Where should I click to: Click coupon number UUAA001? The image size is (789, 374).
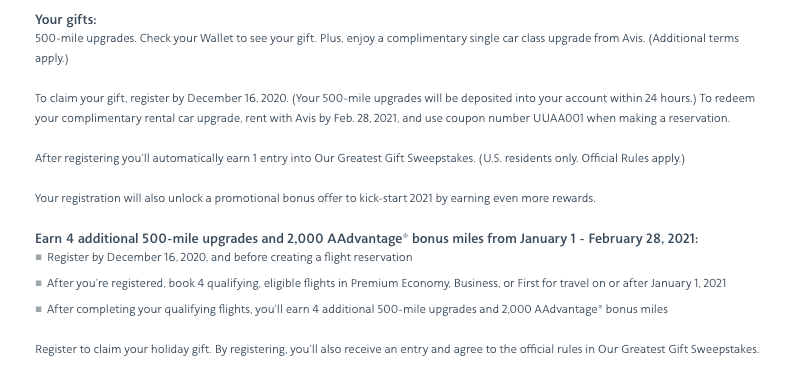(x=559, y=118)
